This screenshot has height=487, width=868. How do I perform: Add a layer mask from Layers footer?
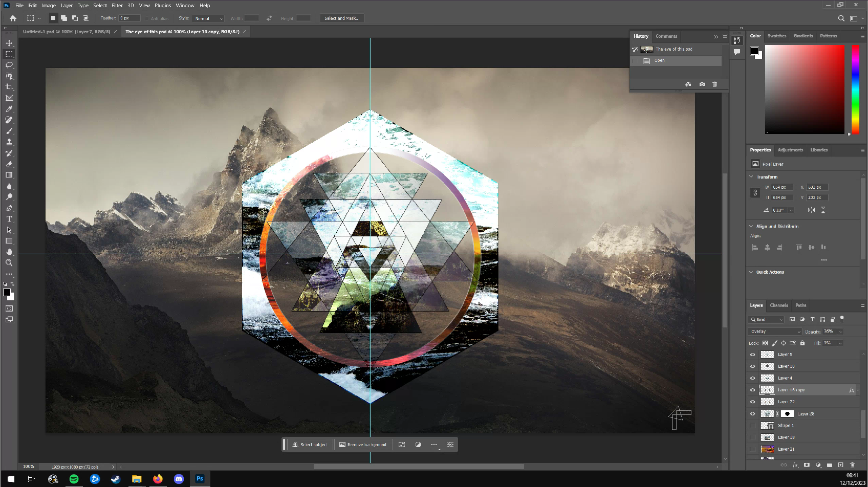coord(807,465)
